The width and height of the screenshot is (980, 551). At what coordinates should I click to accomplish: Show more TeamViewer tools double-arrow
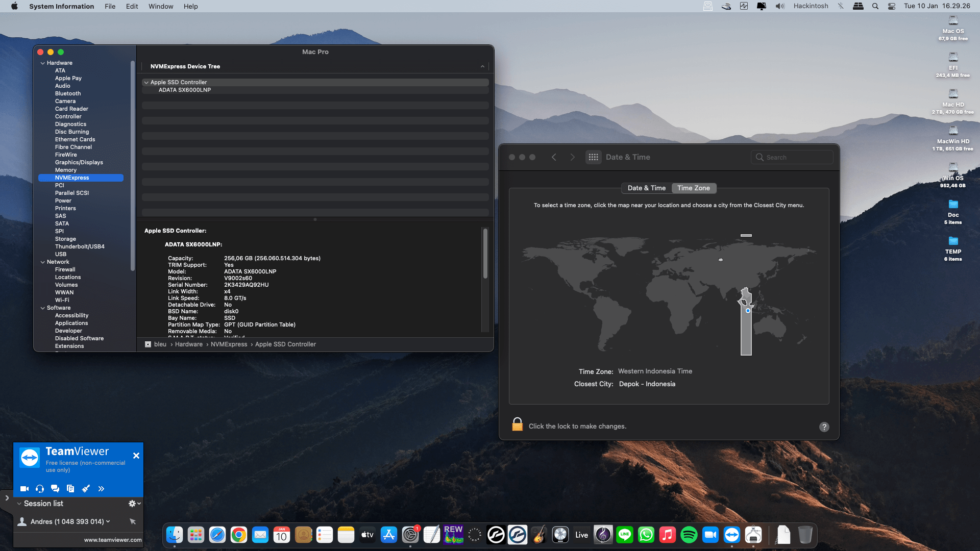tap(101, 489)
